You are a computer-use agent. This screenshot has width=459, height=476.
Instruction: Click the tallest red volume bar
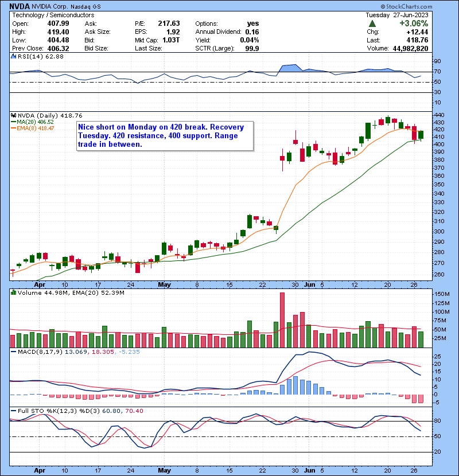(x=282, y=320)
